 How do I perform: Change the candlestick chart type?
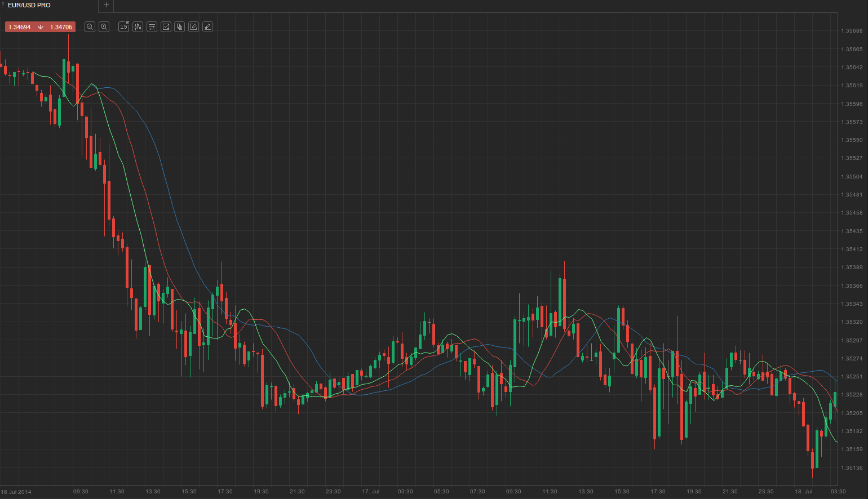[x=138, y=27]
